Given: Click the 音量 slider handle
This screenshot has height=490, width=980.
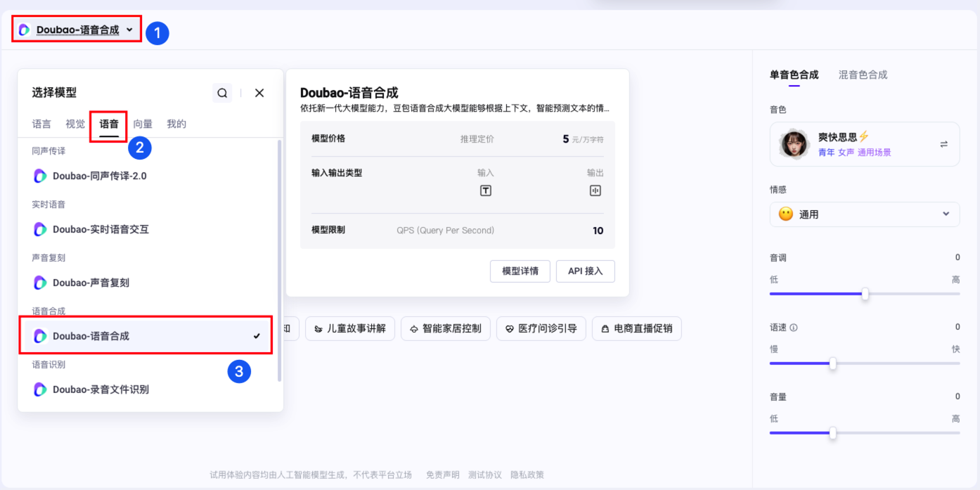Looking at the screenshot, I should point(833,433).
